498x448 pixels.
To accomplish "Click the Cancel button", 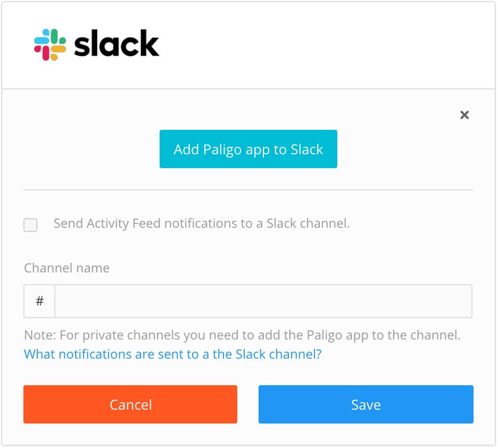I will pos(130,404).
